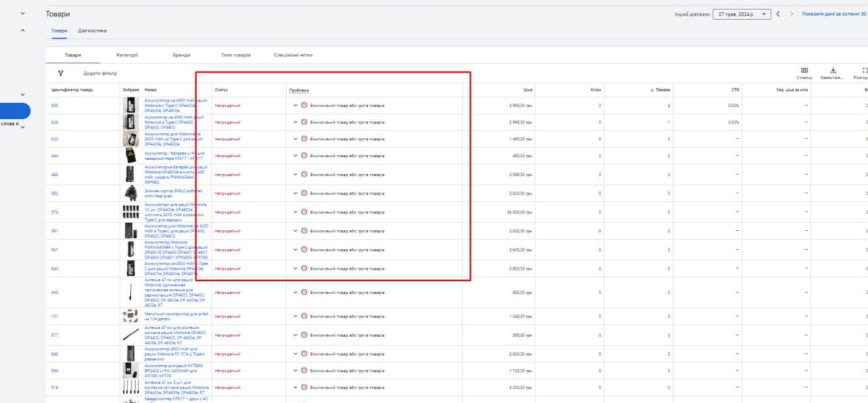
Task: Open the date picker showing 27 трав. 2024
Action: click(x=741, y=14)
